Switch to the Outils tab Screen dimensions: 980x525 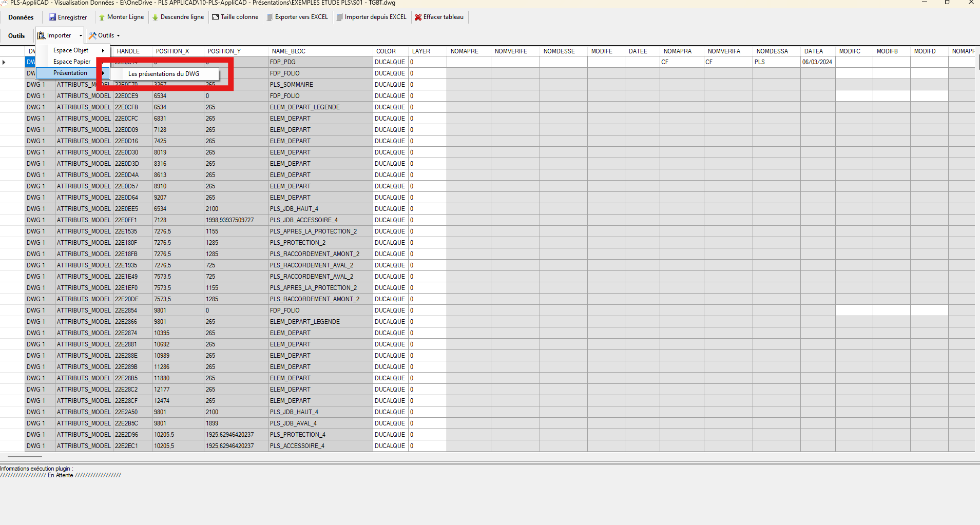coord(16,35)
